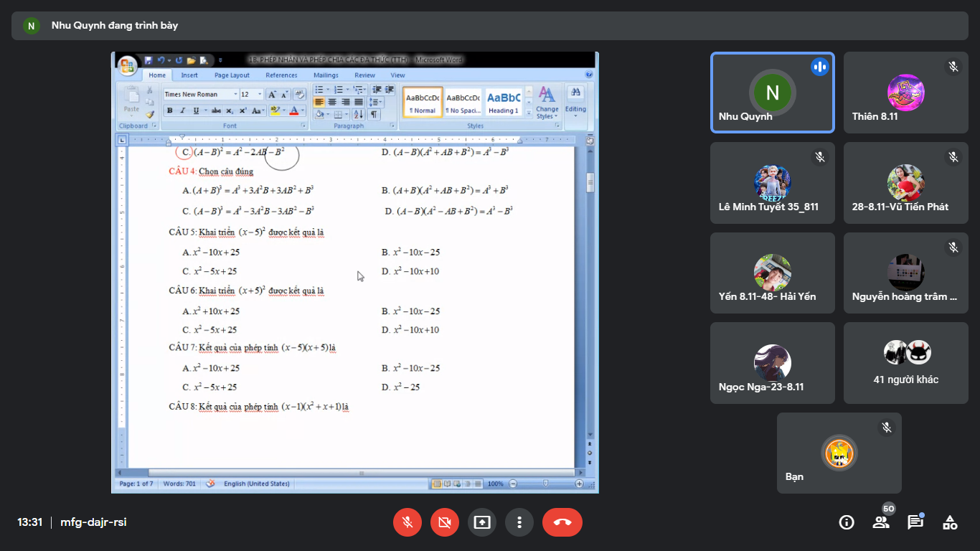Viewport: 980px width, 551px height.
Task: Switch to View ribbon tab
Action: pos(397,75)
